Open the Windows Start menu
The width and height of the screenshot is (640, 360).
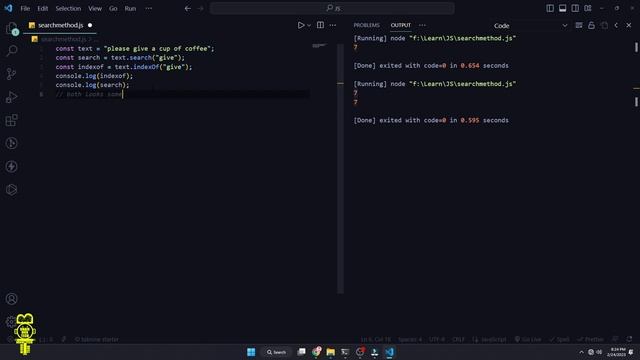251,352
